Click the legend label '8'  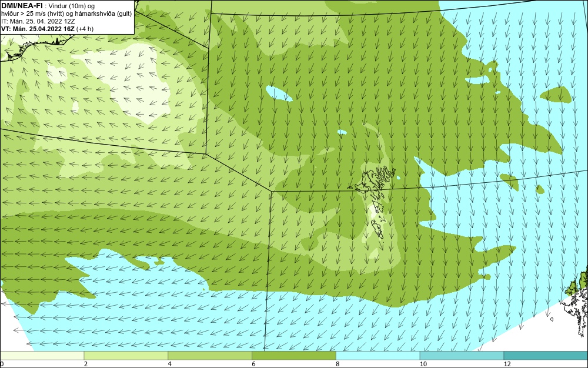coord(338,364)
